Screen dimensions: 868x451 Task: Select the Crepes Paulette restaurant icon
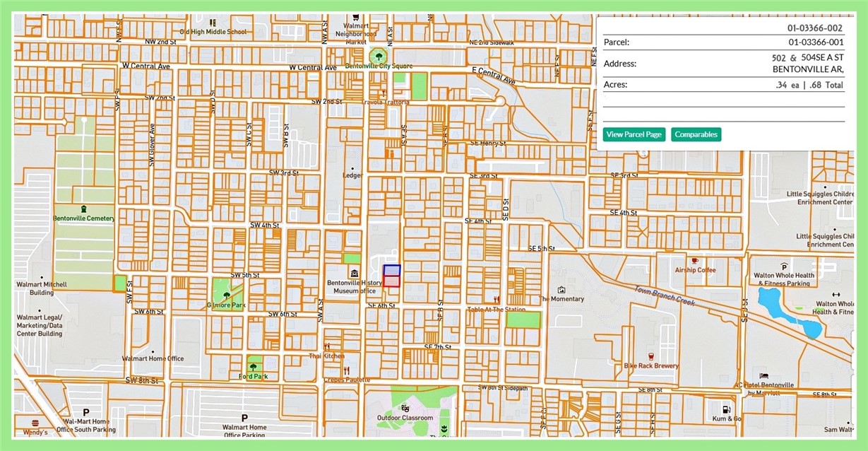[x=346, y=370]
